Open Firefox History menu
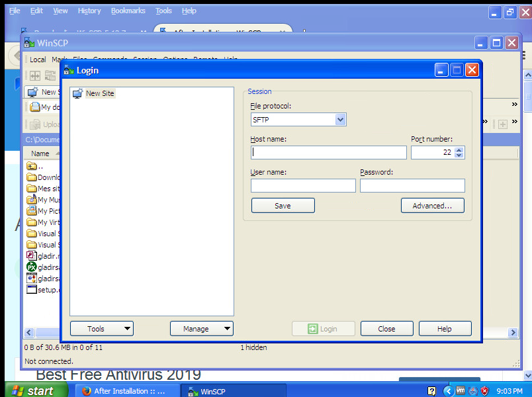Screen dimensions: 532x397 [89, 11]
